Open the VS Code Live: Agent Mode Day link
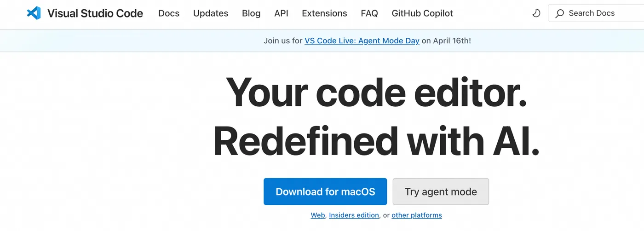 pos(362,40)
